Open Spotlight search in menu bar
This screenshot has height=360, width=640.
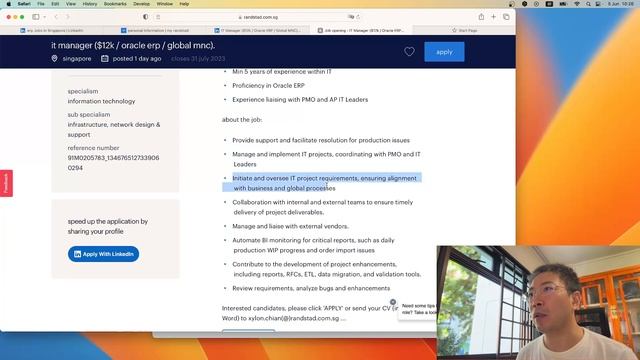[x=588, y=4]
